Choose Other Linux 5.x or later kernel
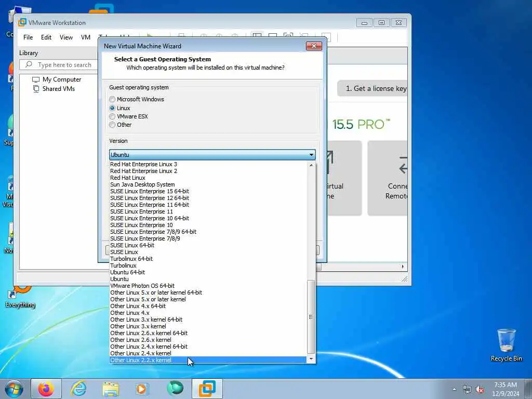The width and height of the screenshot is (532, 399). pyautogui.click(x=208, y=300)
